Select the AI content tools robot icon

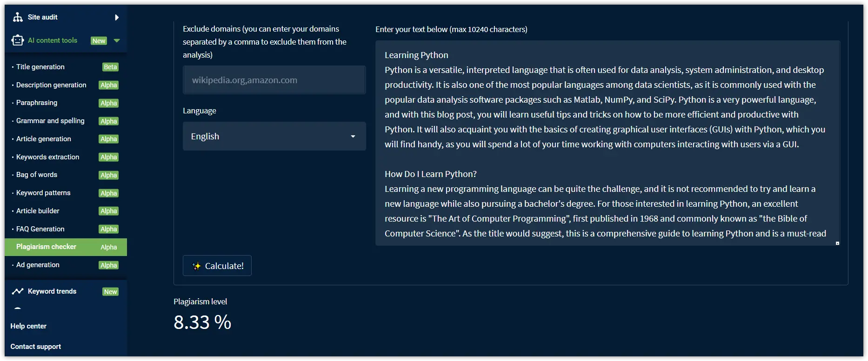[17, 40]
